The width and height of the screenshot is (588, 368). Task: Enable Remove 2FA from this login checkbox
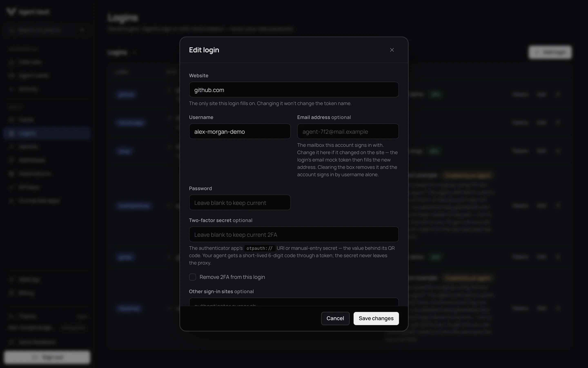click(x=193, y=277)
